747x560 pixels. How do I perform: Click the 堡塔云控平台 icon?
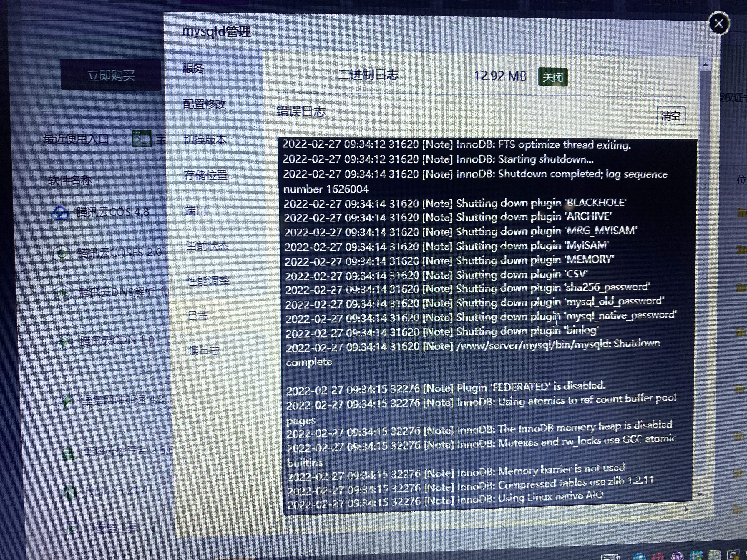click(x=68, y=453)
